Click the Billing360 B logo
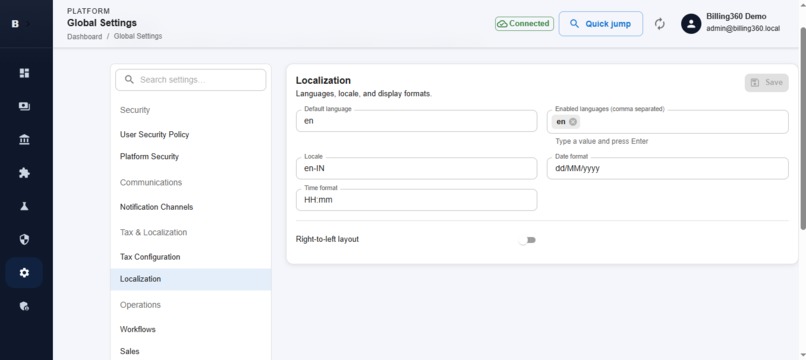 (x=15, y=24)
